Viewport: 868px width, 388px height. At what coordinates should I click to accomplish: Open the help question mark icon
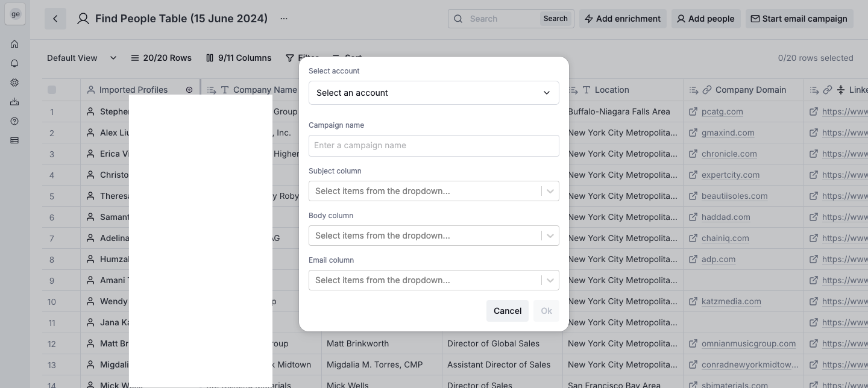14,121
